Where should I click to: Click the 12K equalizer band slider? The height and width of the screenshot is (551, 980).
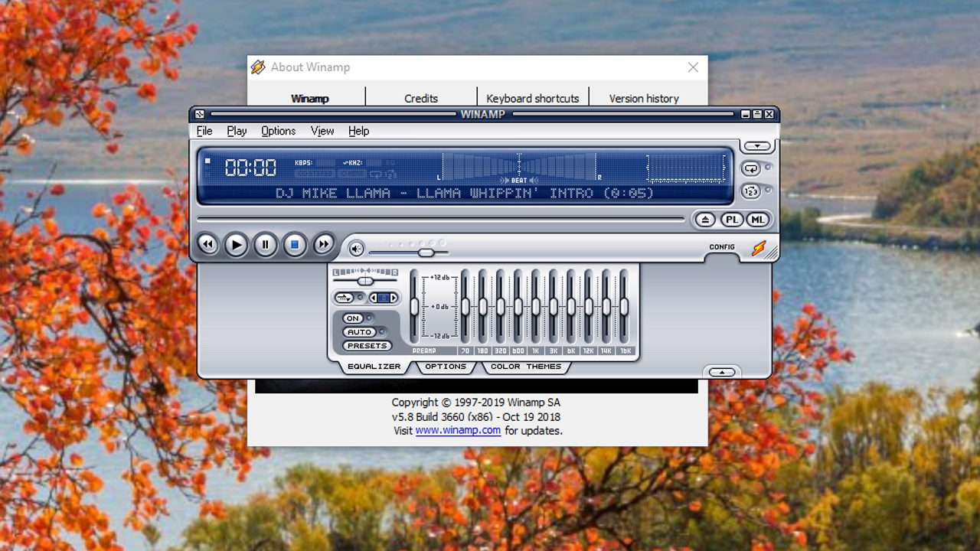click(x=589, y=307)
